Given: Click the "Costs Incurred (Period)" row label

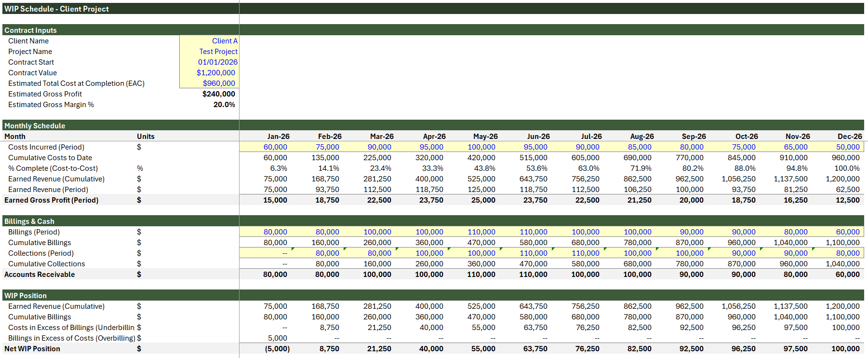Looking at the screenshot, I should (46, 147).
